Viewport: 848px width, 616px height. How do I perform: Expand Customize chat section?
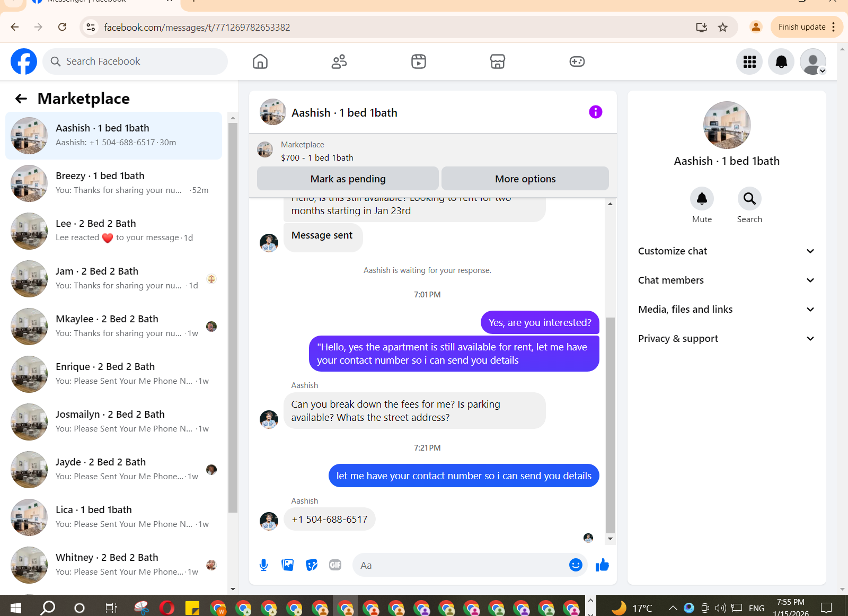pyautogui.click(x=726, y=251)
